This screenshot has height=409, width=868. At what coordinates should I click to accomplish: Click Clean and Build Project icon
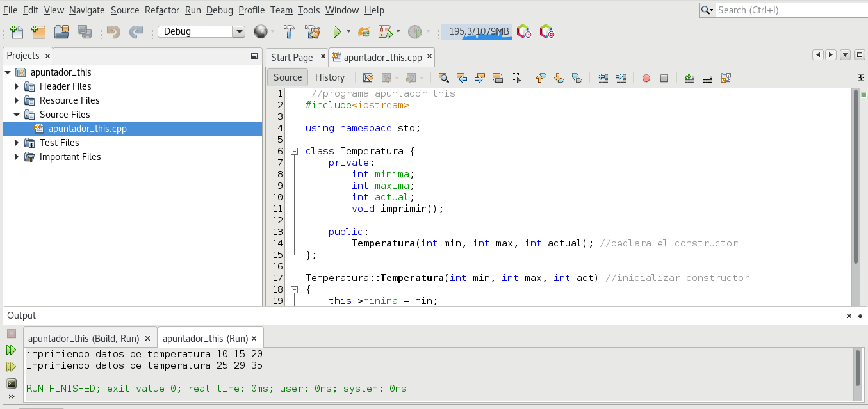pos(312,31)
